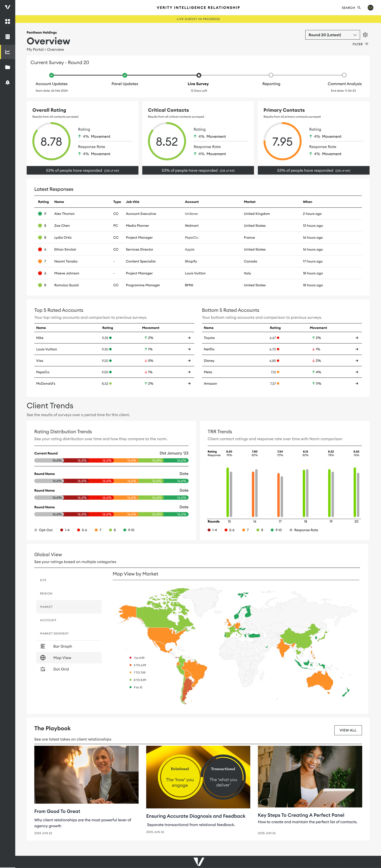The width and height of the screenshot is (381, 868).
Task: Open Nike account row arrow
Action: (189, 338)
